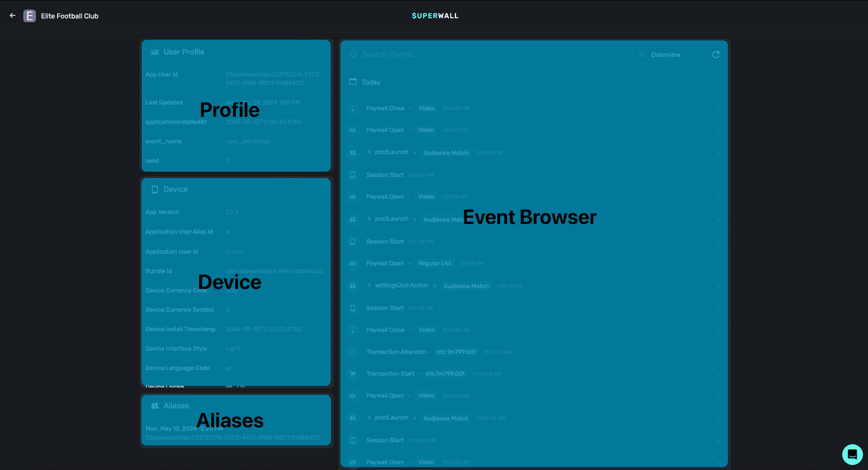The height and width of the screenshot is (470, 868).
Task: Expand the 1:59:52 PM Session Start row
Action: (719, 175)
